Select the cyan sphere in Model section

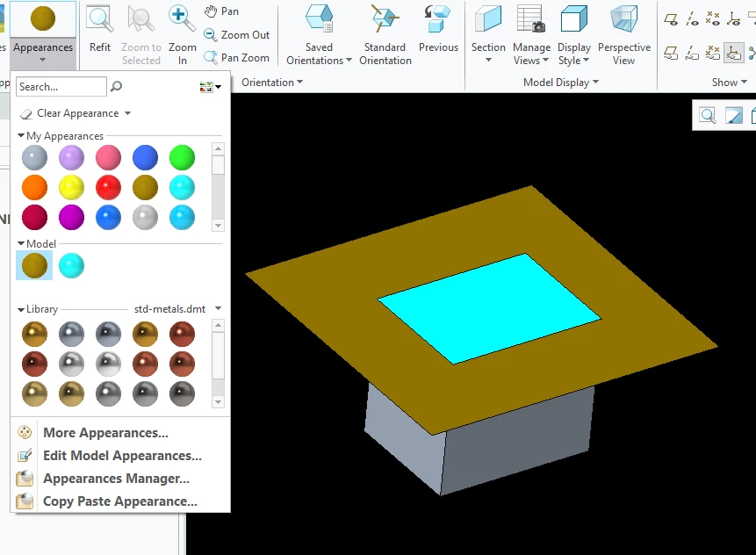[x=71, y=266]
